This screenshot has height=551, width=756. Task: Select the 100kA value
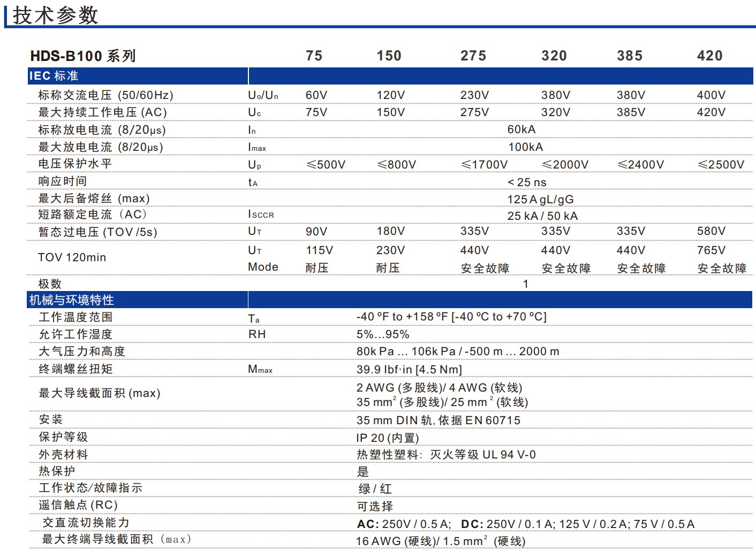[x=526, y=147]
